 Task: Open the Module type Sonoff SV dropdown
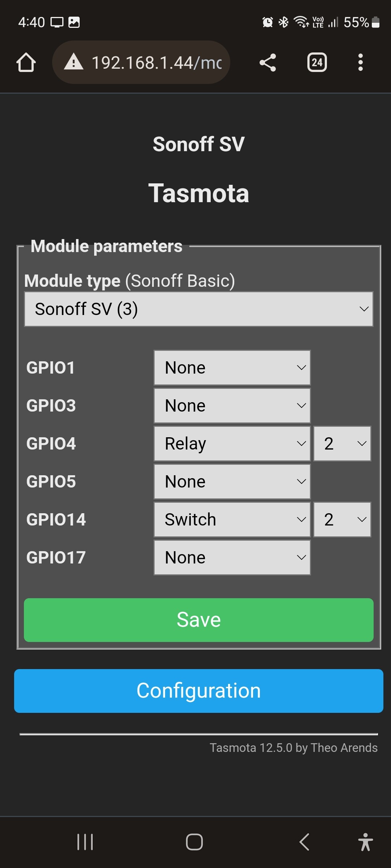(x=199, y=309)
